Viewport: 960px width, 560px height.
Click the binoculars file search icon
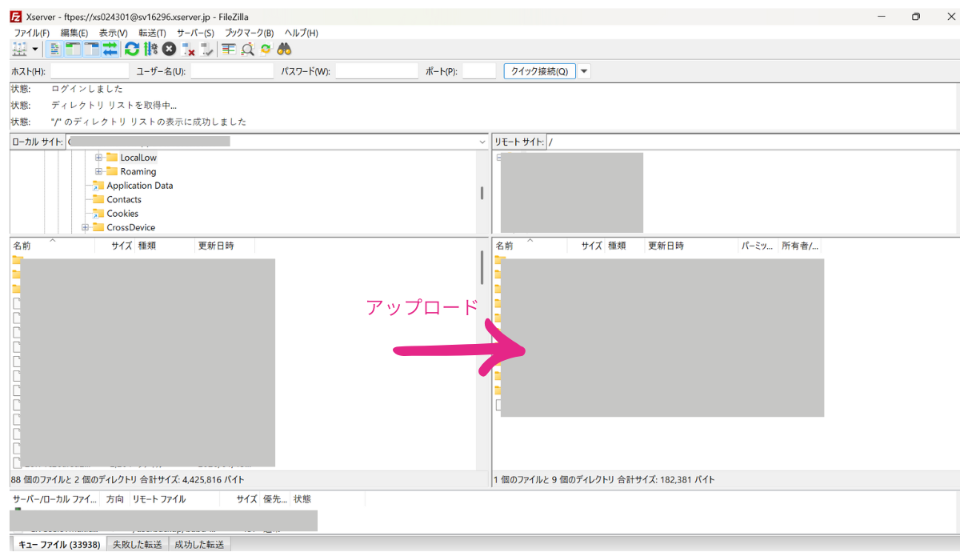284,50
